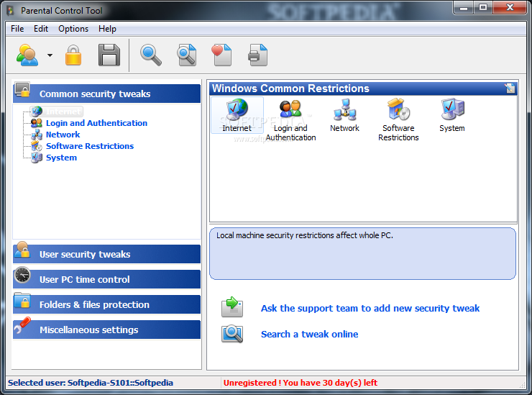Image resolution: width=532 pixels, height=395 pixels.
Task: Click the Selected user status text
Action: point(91,383)
